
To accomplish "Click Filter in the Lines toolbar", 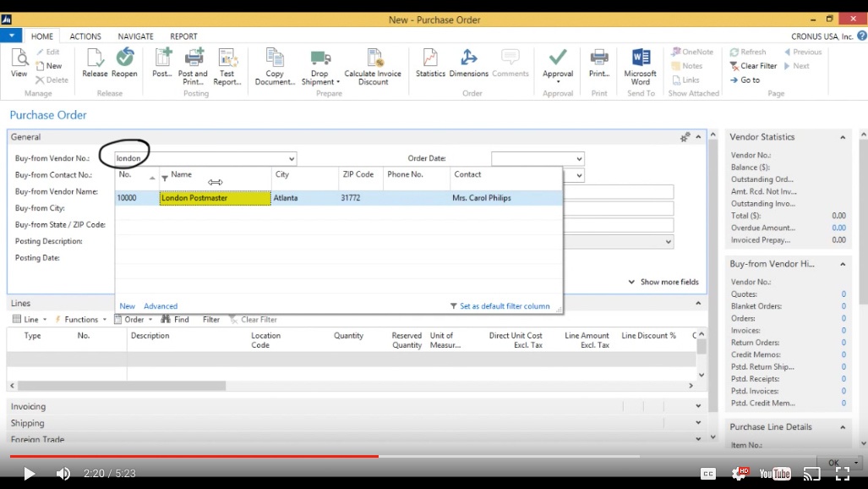I will tap(211, 319).
